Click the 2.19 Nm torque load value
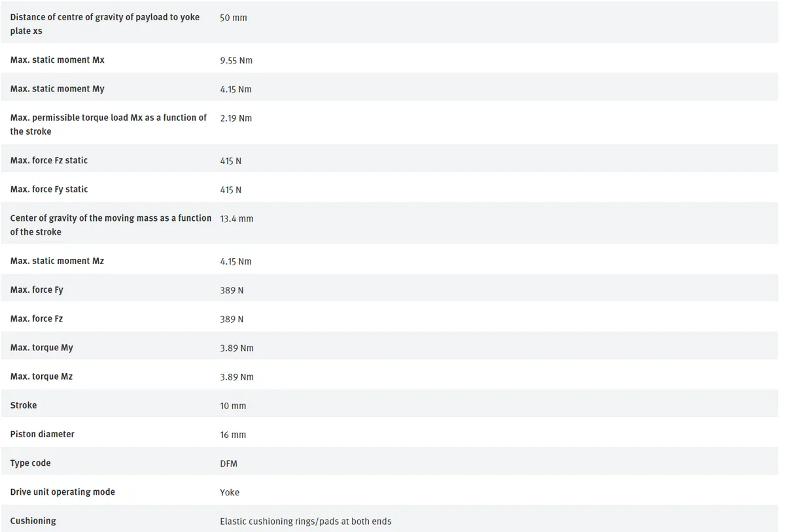 point(235,118)
